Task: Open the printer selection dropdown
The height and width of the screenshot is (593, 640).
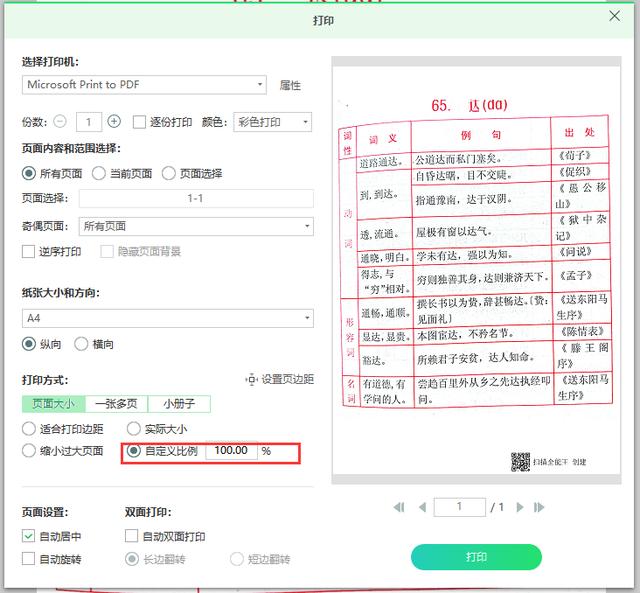Action: click(144, 84)
